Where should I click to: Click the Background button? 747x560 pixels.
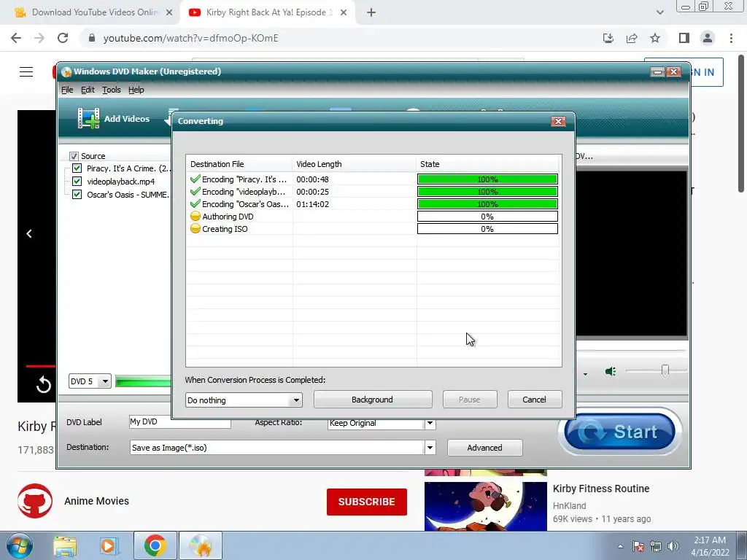tap(373, 400)
